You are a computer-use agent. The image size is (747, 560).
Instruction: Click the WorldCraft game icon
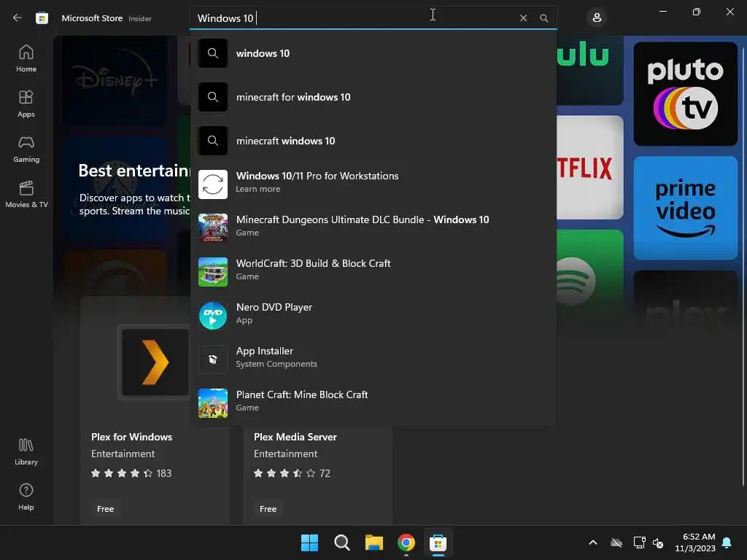point(213,272)
